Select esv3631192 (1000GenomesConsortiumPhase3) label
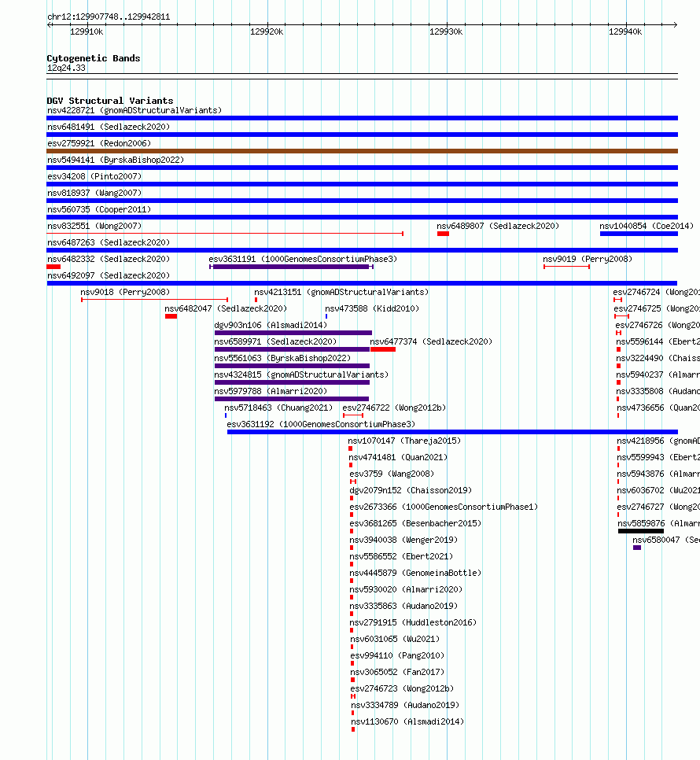Viewport: 700px width, 760px height. 321,424
